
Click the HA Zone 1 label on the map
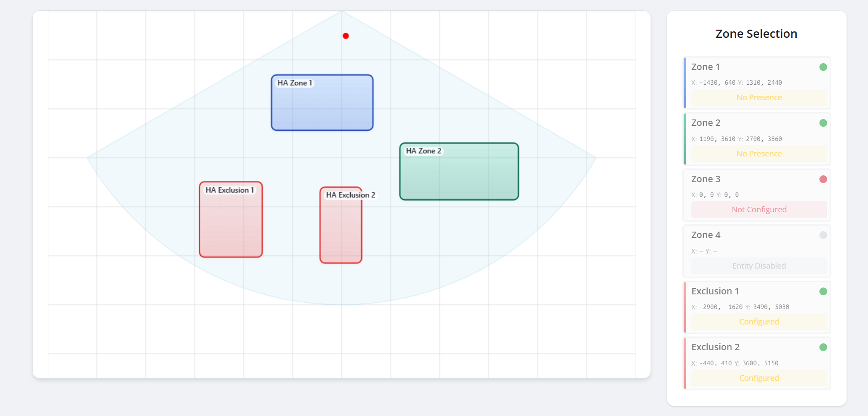click(294, 83)
